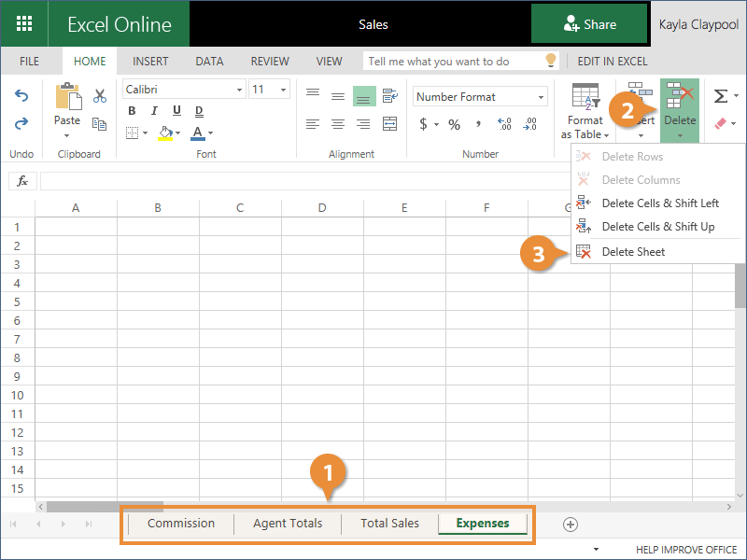
Task: Click the Share button
Action: click(x=589, y=24)
